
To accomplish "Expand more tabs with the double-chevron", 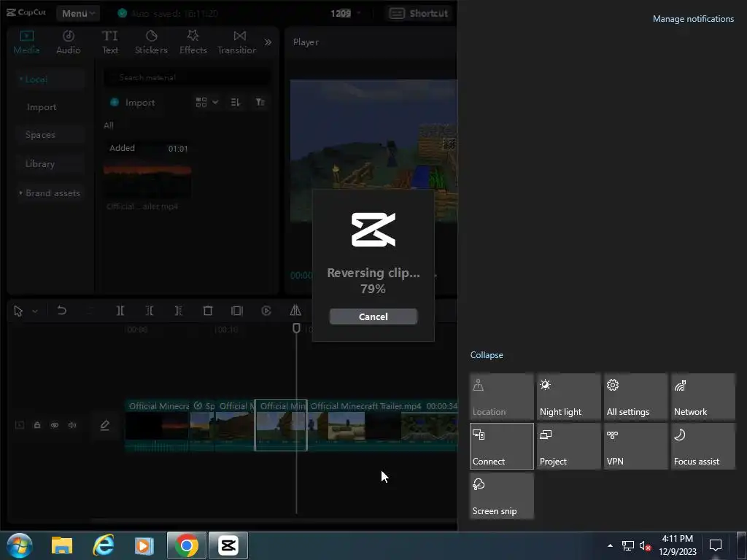I will [268, 42].
